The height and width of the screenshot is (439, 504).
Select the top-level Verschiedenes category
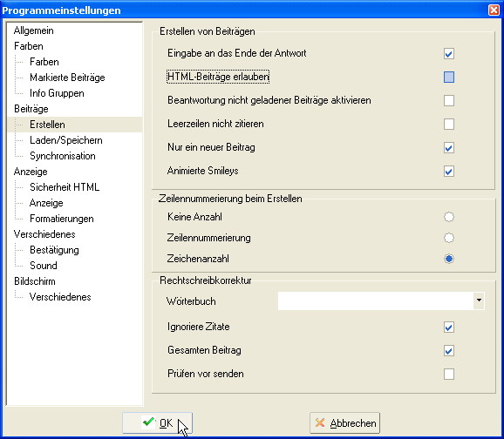44,234
